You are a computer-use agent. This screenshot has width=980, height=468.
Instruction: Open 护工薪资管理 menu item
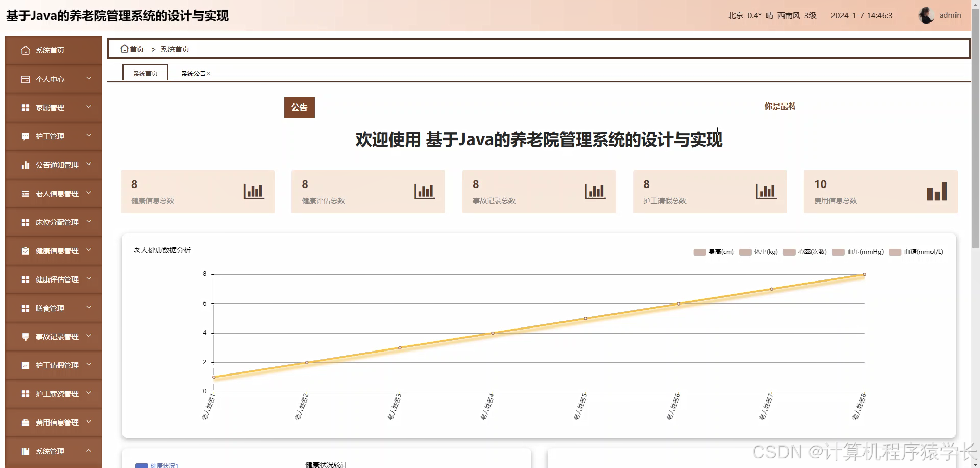click(54, 394)
